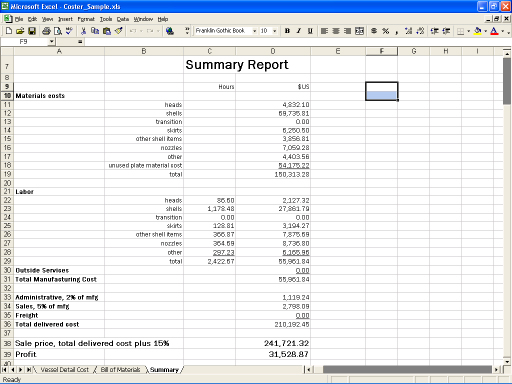Center the cell text
Image resolution: width=512 pixels, height=384 pixels.
[x=336, y=31]
